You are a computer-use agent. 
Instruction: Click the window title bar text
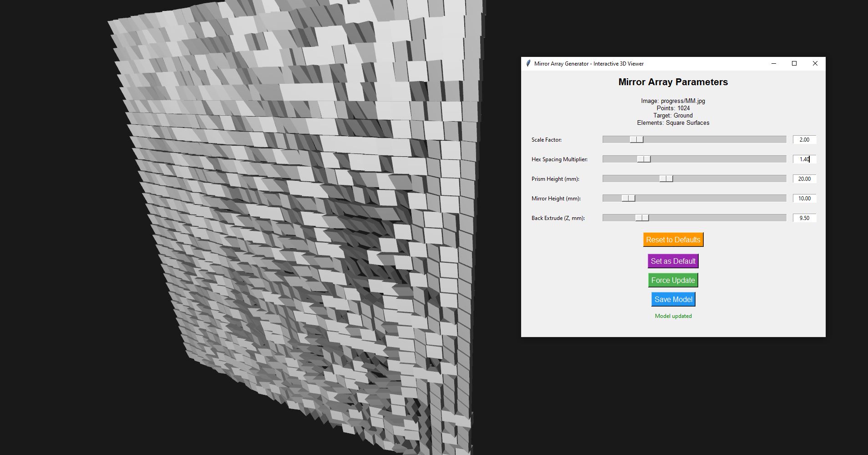(589, 64)
